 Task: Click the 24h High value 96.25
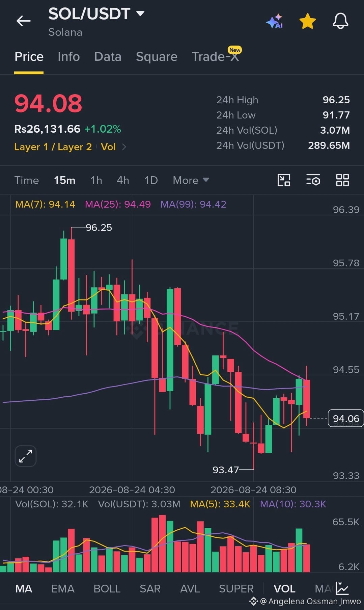coord(336,100)
